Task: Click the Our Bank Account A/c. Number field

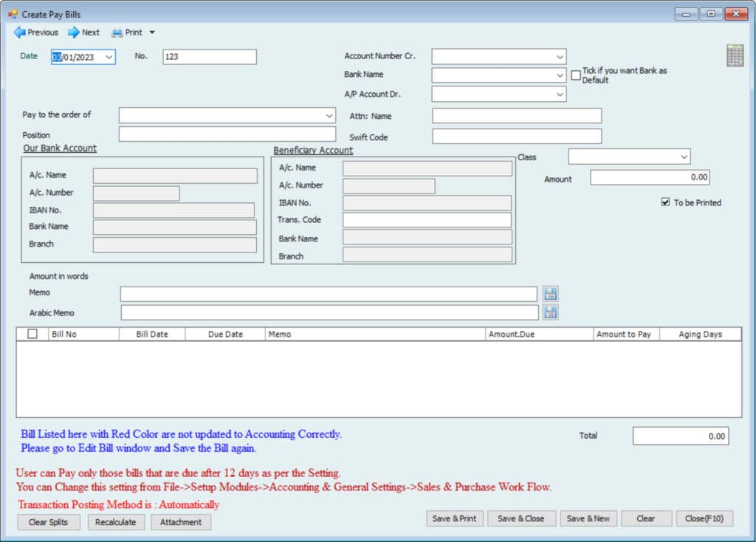Action: 136,193
